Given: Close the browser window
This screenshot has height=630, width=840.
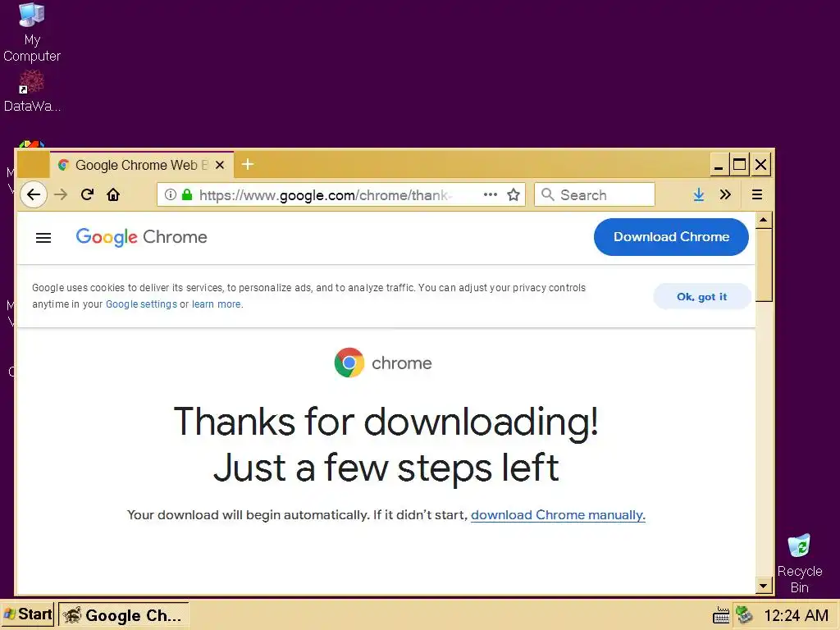Looking at the screenshot, I should (760, 164).
